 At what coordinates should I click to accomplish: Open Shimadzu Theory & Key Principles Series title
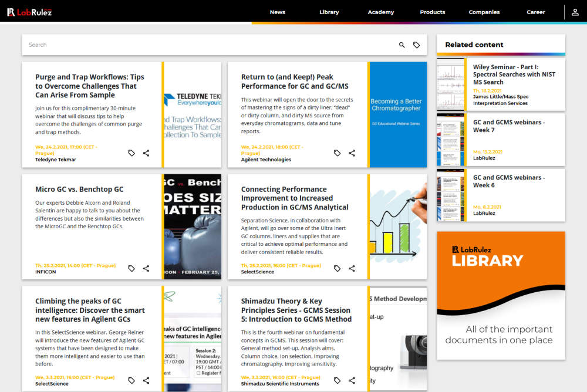point(296,310)
